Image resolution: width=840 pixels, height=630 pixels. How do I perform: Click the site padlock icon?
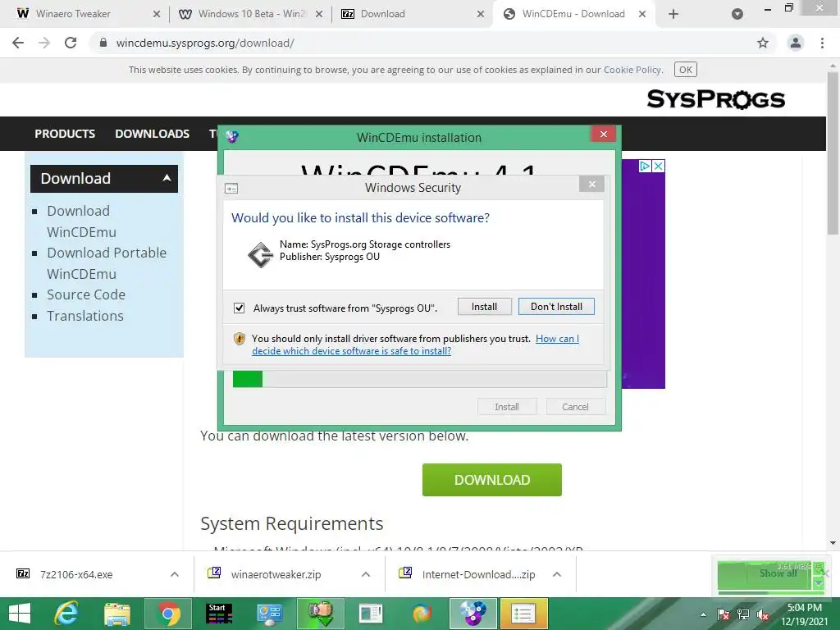103,43
